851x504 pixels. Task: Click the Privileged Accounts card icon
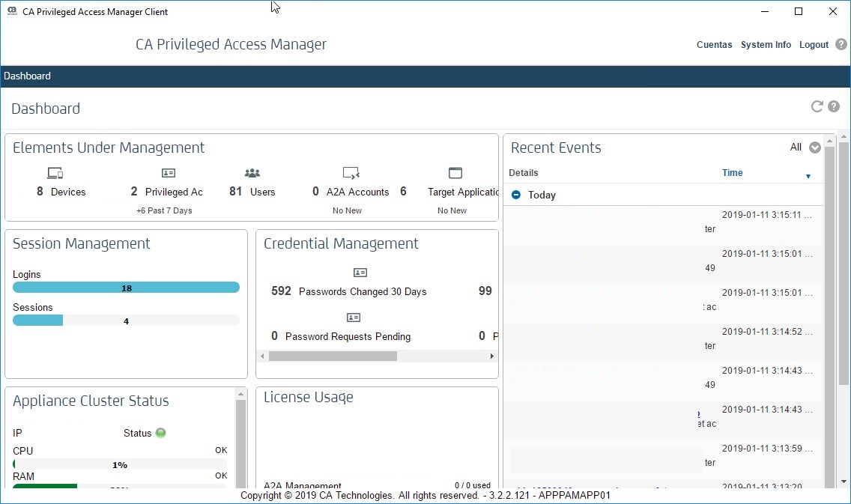click(169, 173)
